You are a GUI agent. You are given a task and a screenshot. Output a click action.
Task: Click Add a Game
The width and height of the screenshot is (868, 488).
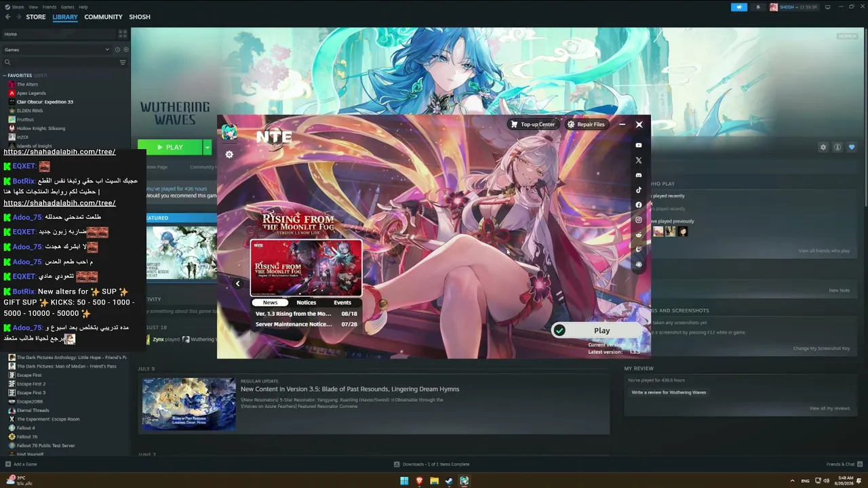coord(21,464)
